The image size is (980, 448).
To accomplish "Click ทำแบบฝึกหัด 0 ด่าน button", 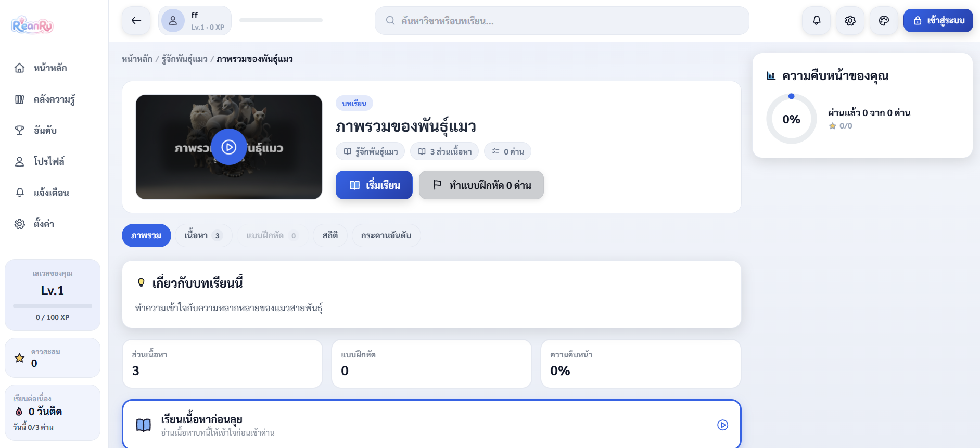I will 481,185.
